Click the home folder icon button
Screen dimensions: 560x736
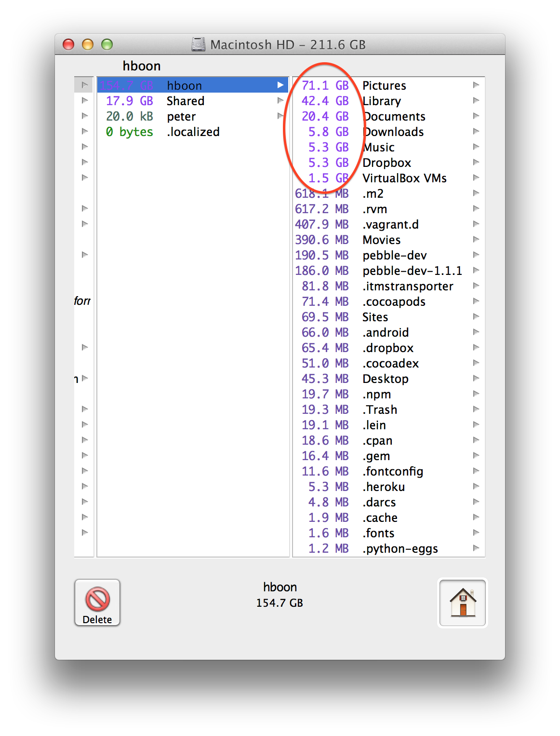tap(463, 602)
